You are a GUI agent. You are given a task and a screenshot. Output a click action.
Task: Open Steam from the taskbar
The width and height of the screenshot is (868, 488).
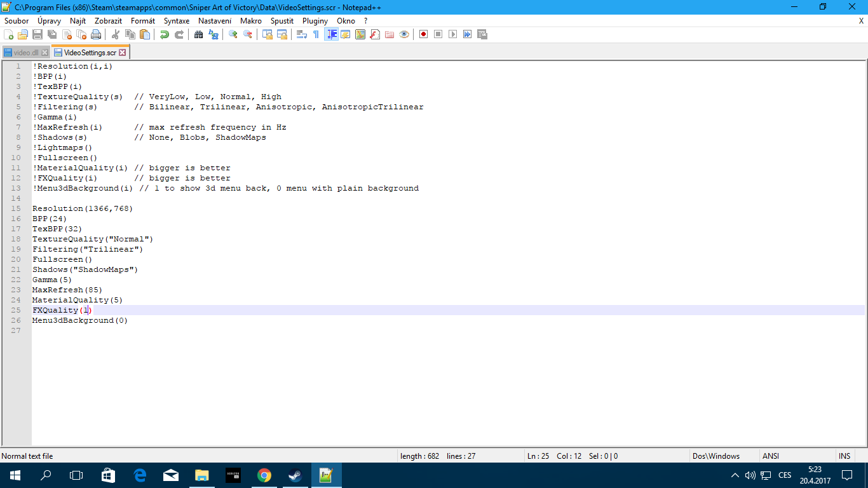coord(295,475)
